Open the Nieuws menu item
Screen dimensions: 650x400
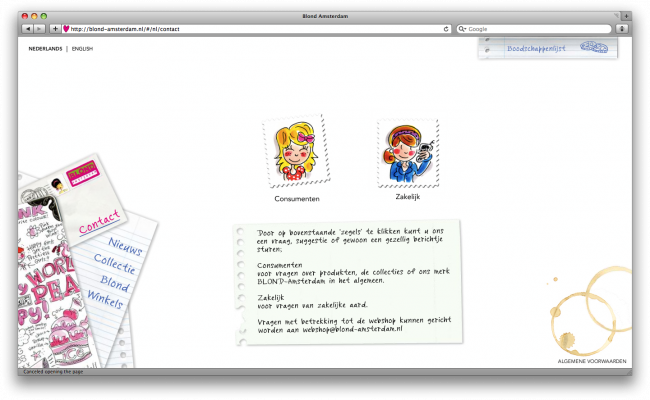coord(125,246)
